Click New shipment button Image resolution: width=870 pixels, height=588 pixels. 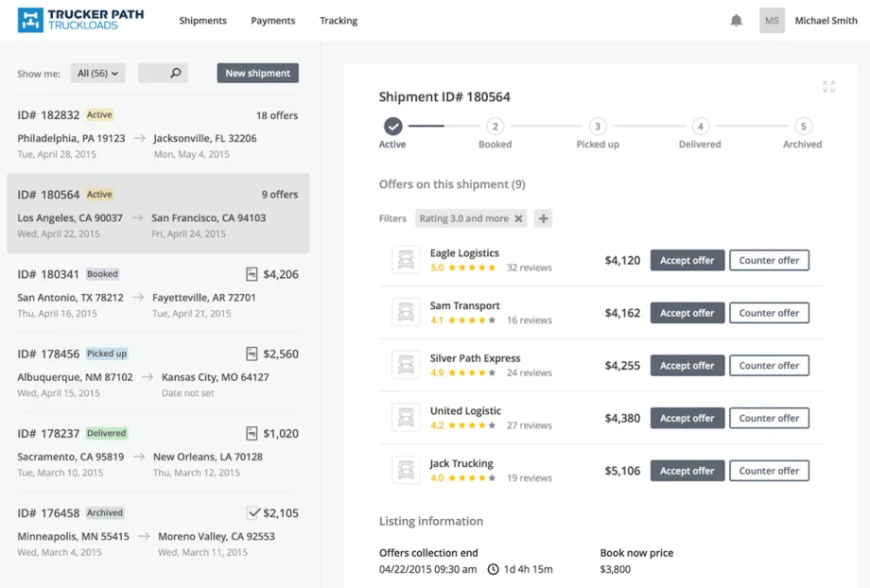pyautogui.click(x=257, y=73)
